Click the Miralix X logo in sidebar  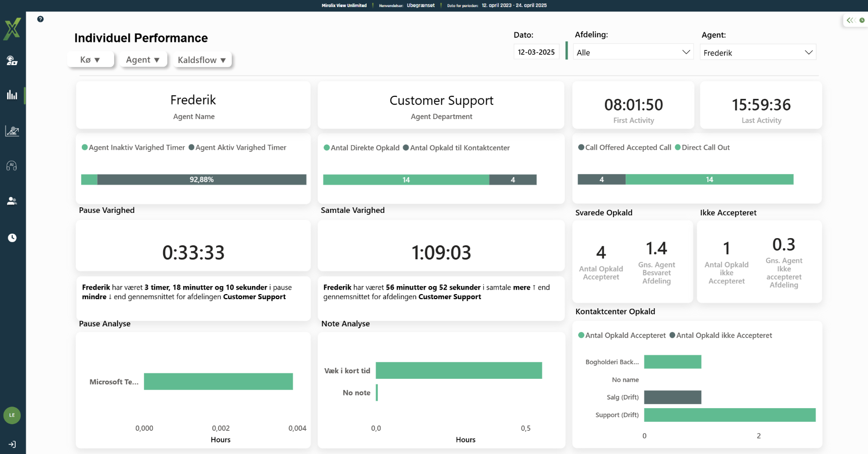12,29
